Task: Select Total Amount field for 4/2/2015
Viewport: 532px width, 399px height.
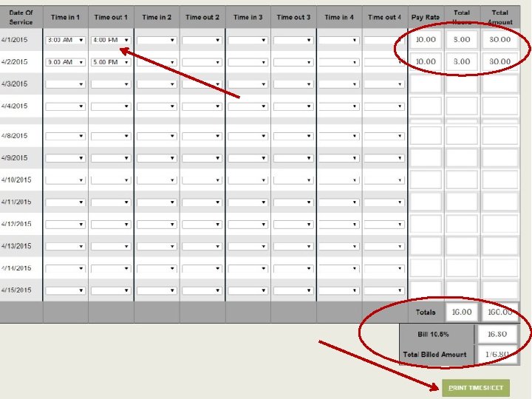Action: tap(499, 62)
